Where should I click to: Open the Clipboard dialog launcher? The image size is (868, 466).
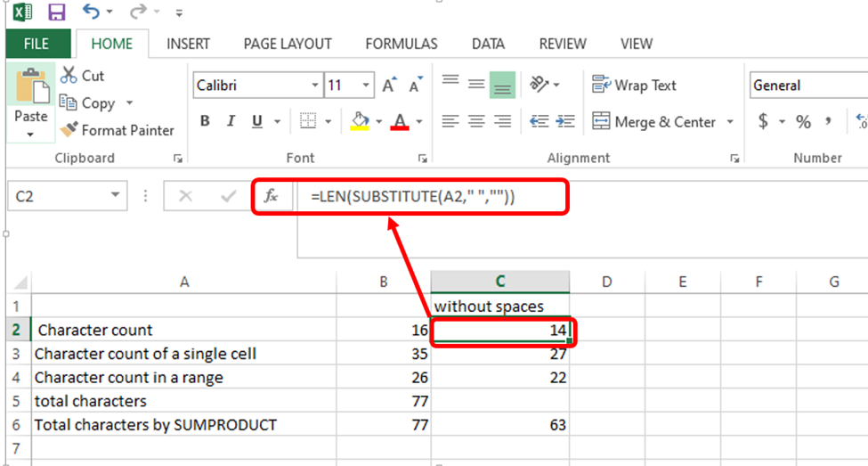click(178, 159)
